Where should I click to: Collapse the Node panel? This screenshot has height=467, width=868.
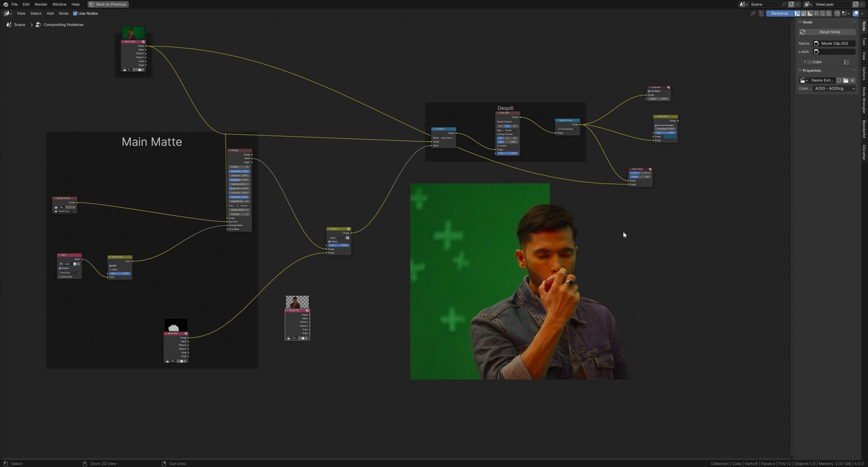tap(800, 22)
